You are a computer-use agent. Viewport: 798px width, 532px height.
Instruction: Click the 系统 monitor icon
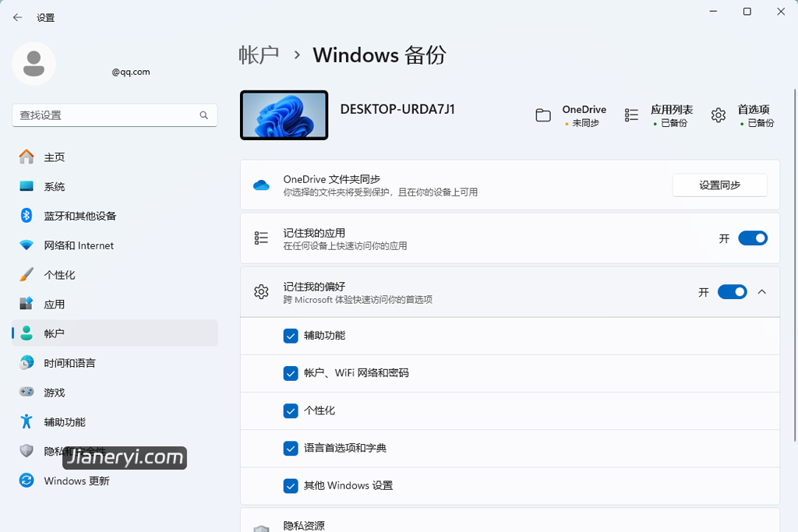pos(26,186)
